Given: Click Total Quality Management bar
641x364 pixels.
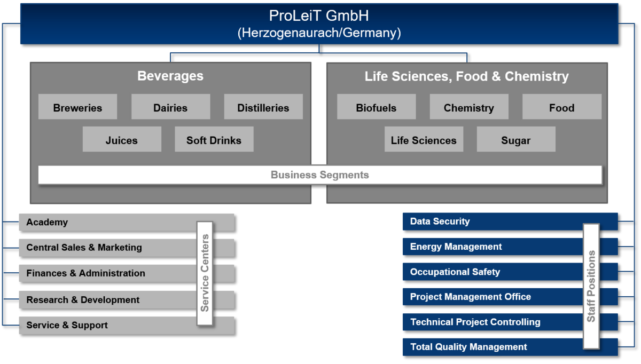Looking at the screenshot, I should [x=491, y=347].
